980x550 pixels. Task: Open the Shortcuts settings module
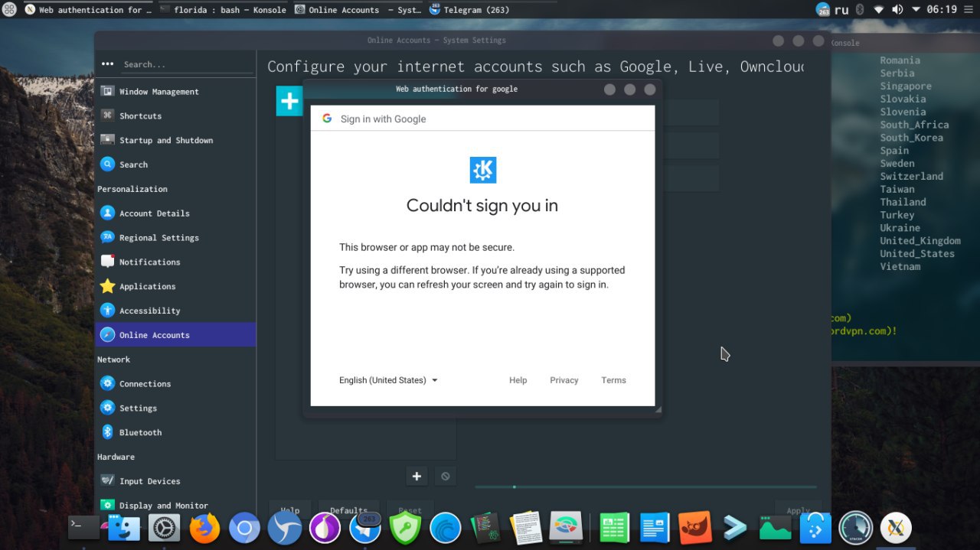175,116
